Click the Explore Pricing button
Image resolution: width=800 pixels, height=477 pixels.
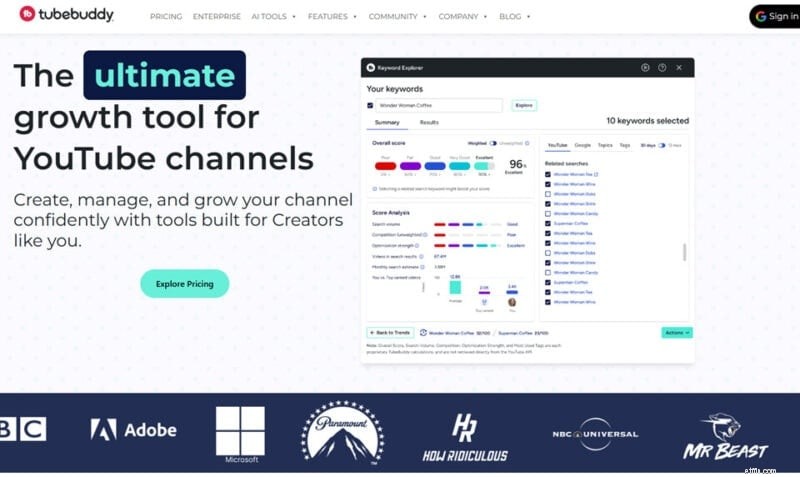click(x=185, y=284)
